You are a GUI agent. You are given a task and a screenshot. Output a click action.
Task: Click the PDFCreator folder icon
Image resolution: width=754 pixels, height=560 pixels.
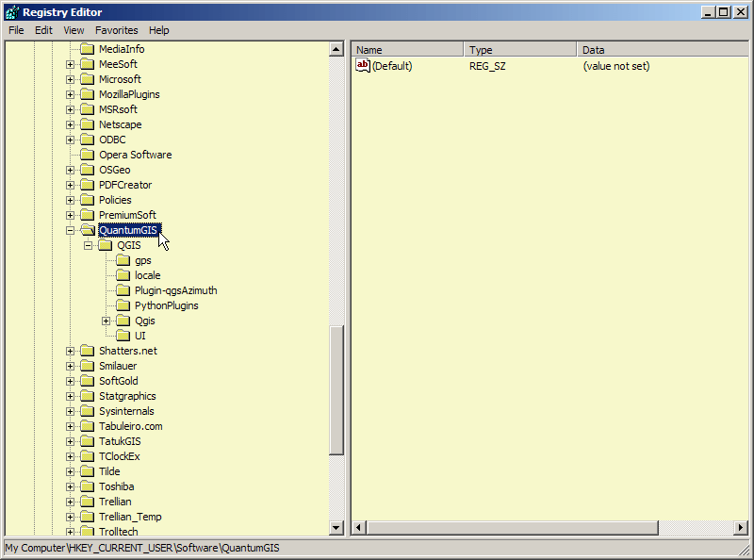pyautogui.click(x=87, y=185)
